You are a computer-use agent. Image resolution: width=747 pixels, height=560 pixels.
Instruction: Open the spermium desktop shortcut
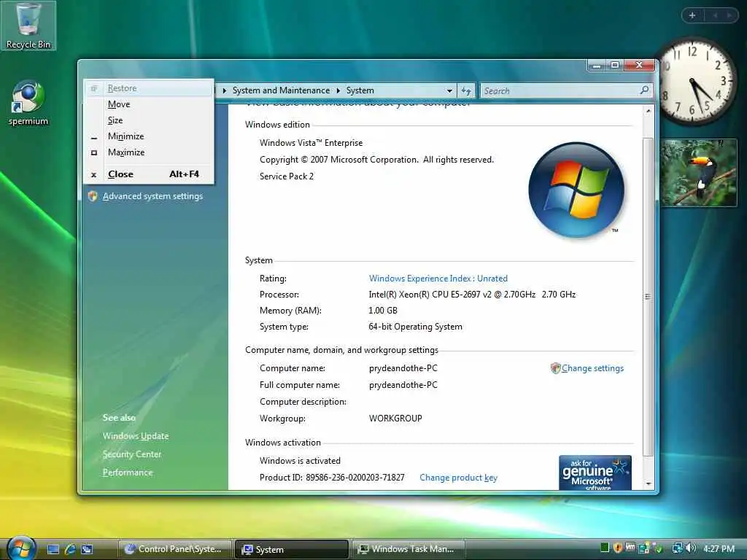pos(28,103)
